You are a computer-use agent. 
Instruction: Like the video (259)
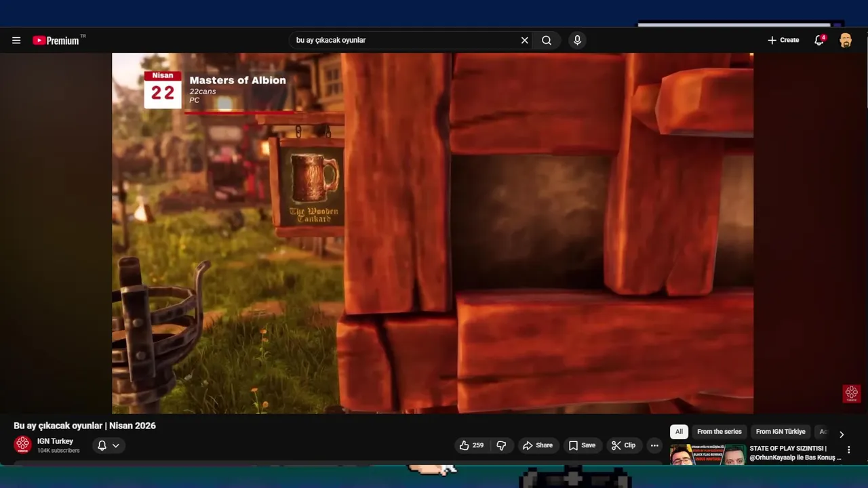pos(471,445)
